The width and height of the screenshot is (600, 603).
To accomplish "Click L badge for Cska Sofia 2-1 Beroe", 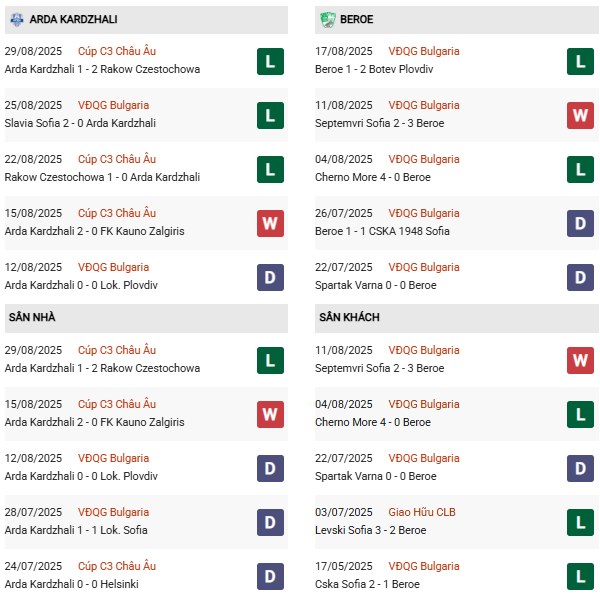I will pos(581,576).
